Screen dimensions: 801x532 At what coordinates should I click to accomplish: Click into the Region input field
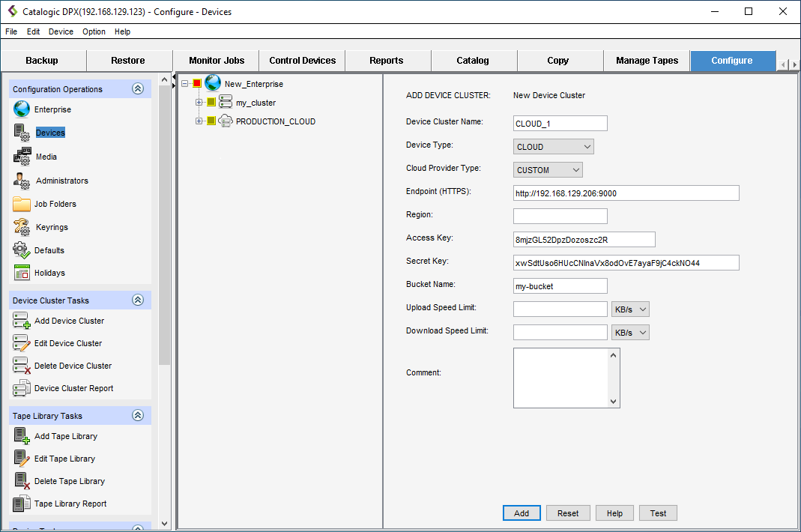pyautogui.click(x=560, y=216)
